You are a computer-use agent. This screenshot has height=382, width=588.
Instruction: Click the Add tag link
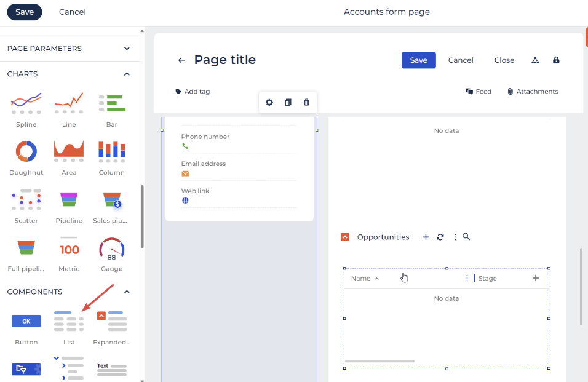tap(193, 92)
